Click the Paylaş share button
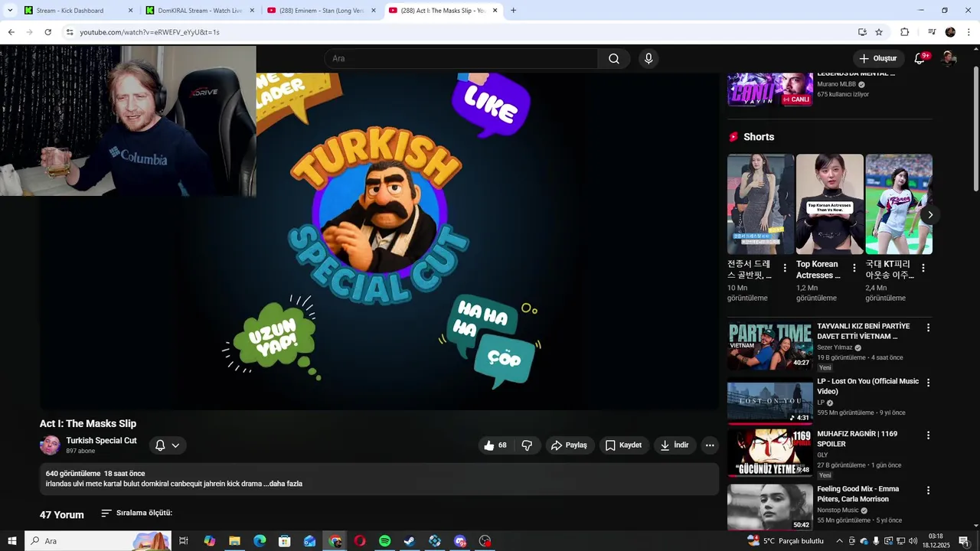The image size is (980, 551). coord(570,445)
